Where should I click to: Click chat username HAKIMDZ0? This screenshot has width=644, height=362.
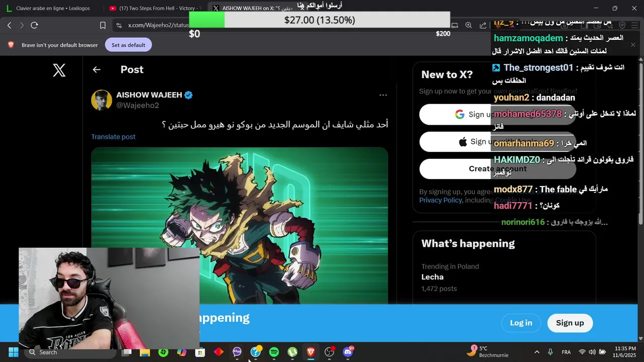point(517,159)
